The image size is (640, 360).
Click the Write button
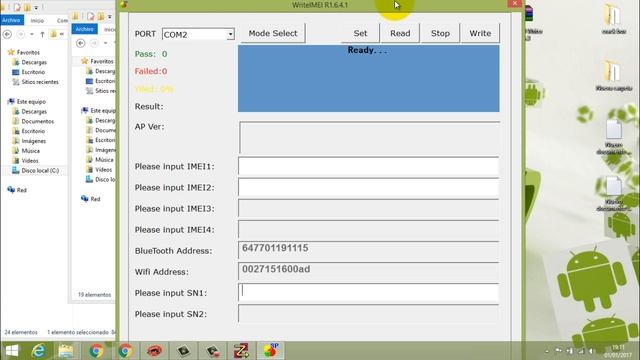click(x=480, y=33)
